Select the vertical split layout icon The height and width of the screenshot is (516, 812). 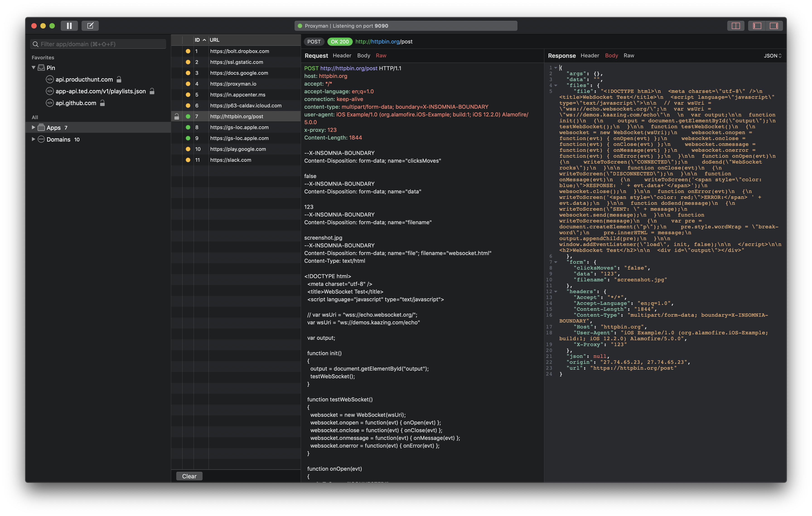pos(736,26)
